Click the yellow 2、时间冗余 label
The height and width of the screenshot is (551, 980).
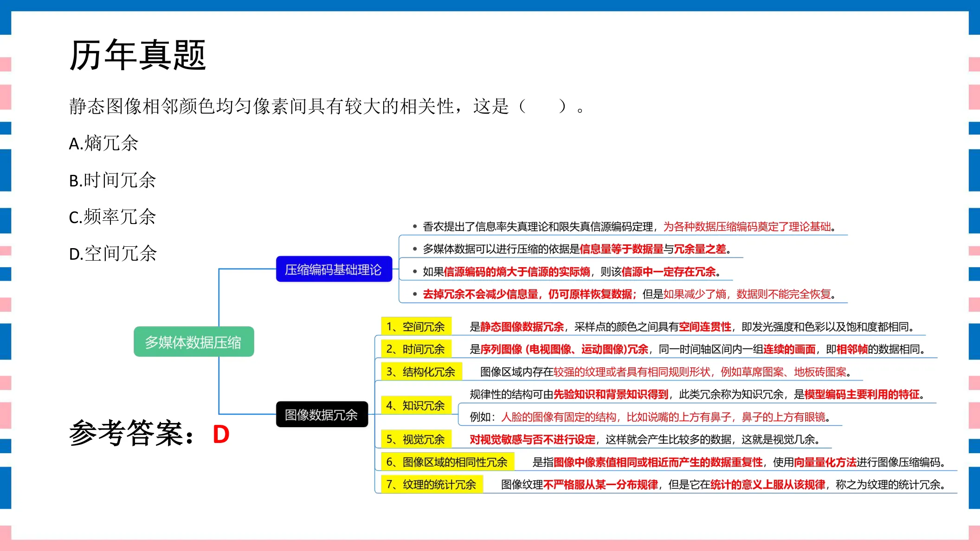click(416, 349)
